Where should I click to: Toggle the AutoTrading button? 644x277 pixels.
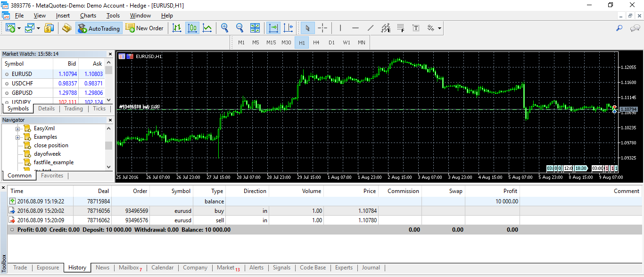(x=99, y=28)
